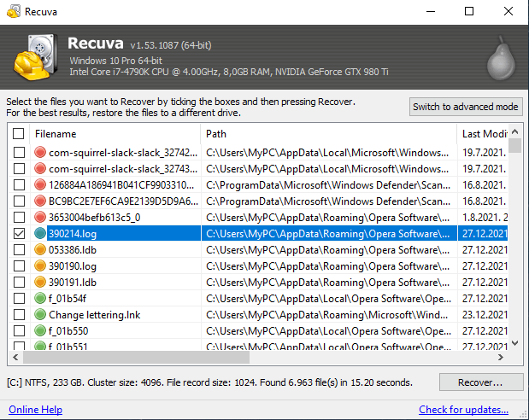Untick checkbox for 390214.log
The image size is (529, 420).
20,233
